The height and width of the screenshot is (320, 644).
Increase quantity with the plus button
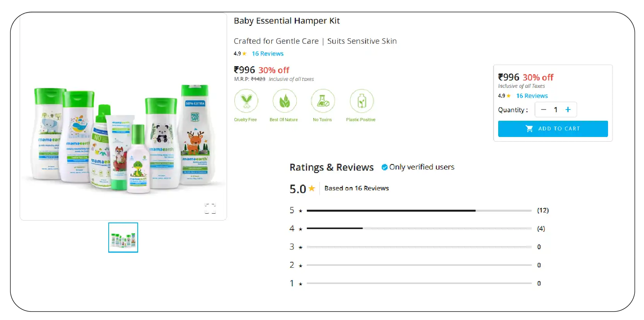click(x=568, y=110)
